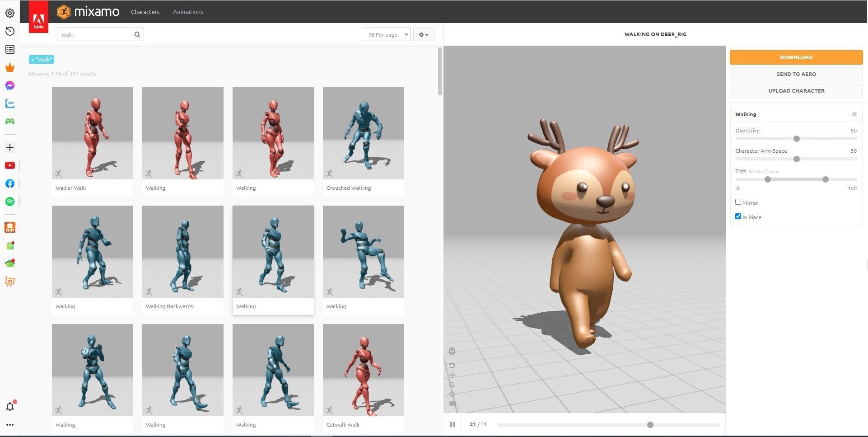Click the Trim "32 total frames" label
Viewport: 868px width, 437px height.
[x=764, y=172]
